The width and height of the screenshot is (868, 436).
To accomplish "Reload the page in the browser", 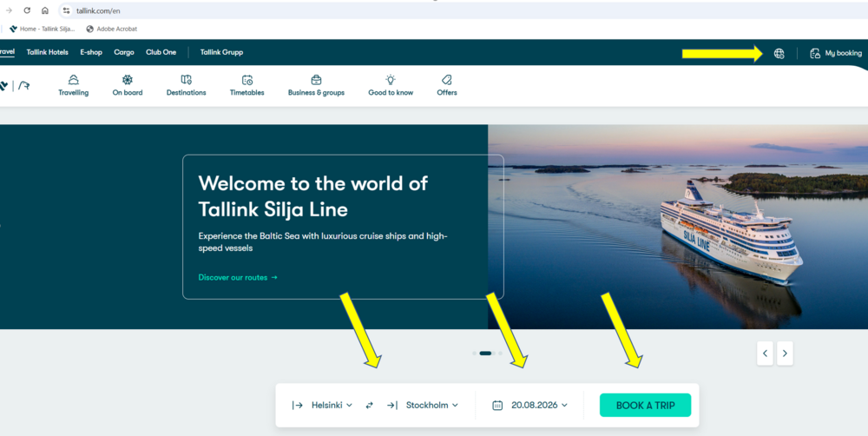I will 27,10.
